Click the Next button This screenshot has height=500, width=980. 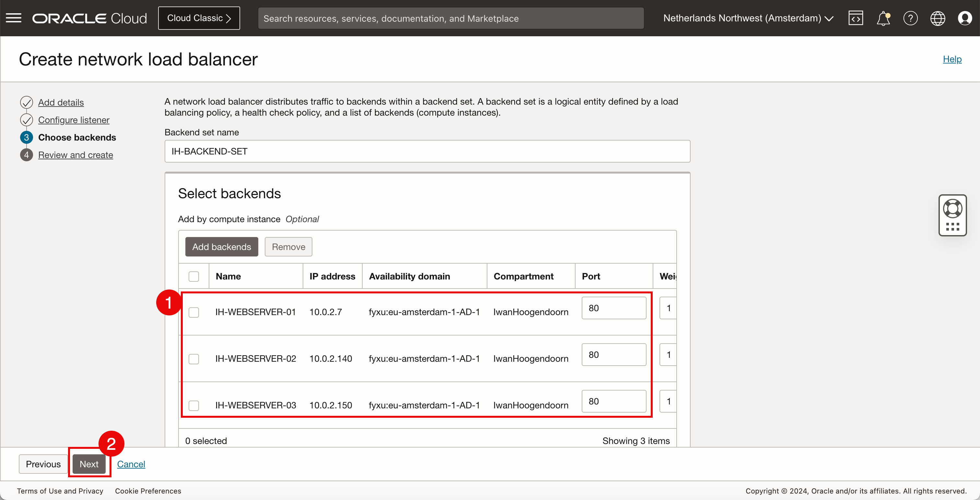(x=89, y=464)
